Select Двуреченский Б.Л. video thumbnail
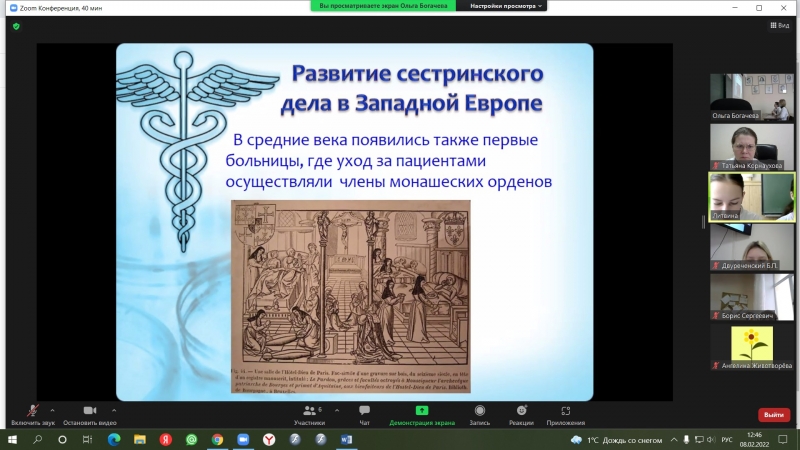The height and width of the screenshot is (450, 800). [752, 247]
